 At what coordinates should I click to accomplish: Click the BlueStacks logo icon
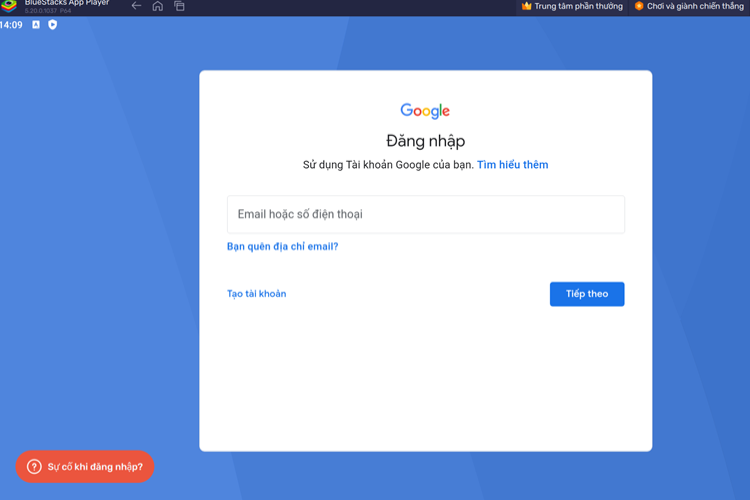[9, 6]
